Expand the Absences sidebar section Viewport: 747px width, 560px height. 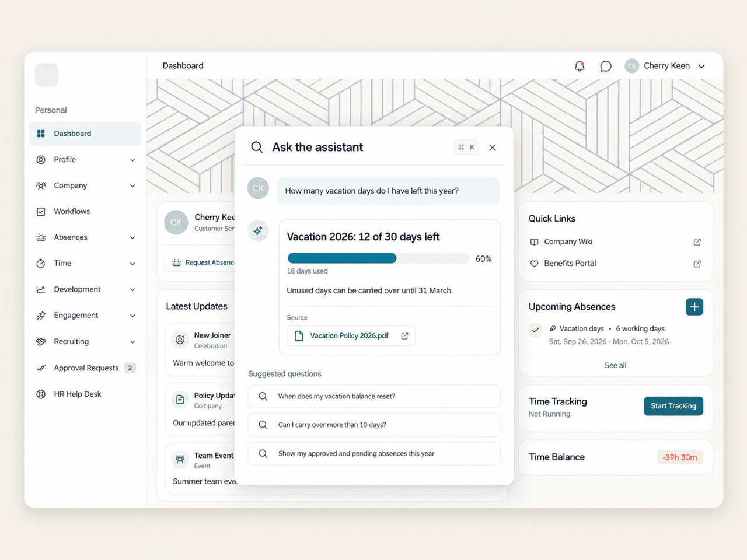click(x=132, y=238)
